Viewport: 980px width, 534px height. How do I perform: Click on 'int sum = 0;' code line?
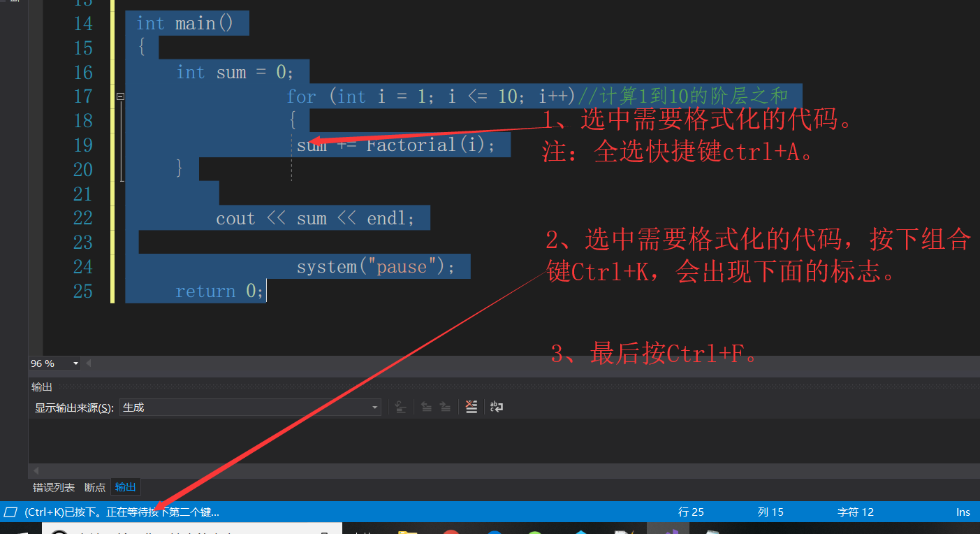[235, 72]
